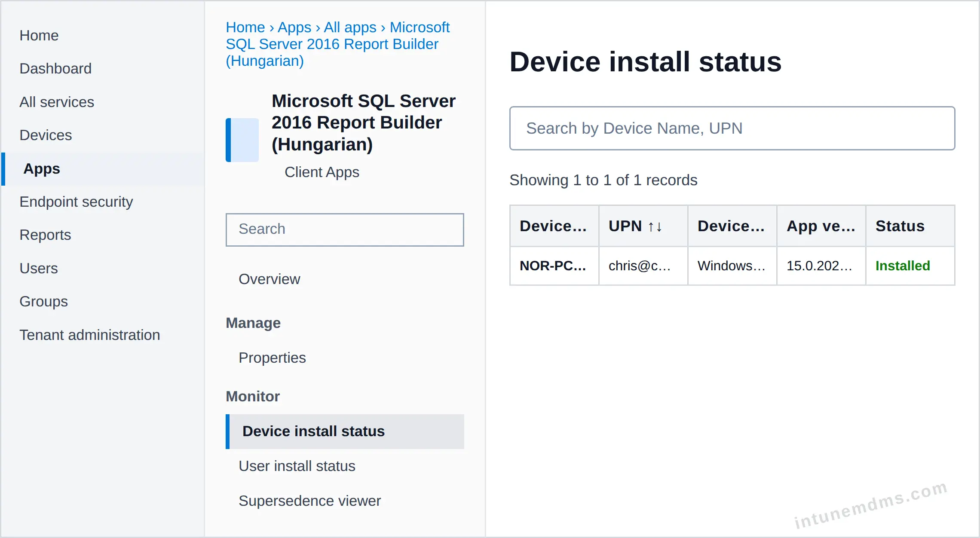Click the app icon beside the app title

point(242,140)
